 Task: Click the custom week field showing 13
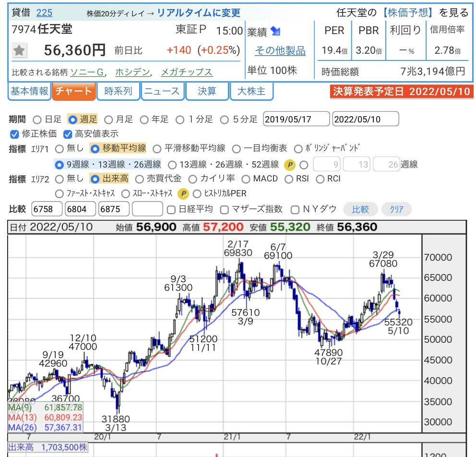[357, 164]
